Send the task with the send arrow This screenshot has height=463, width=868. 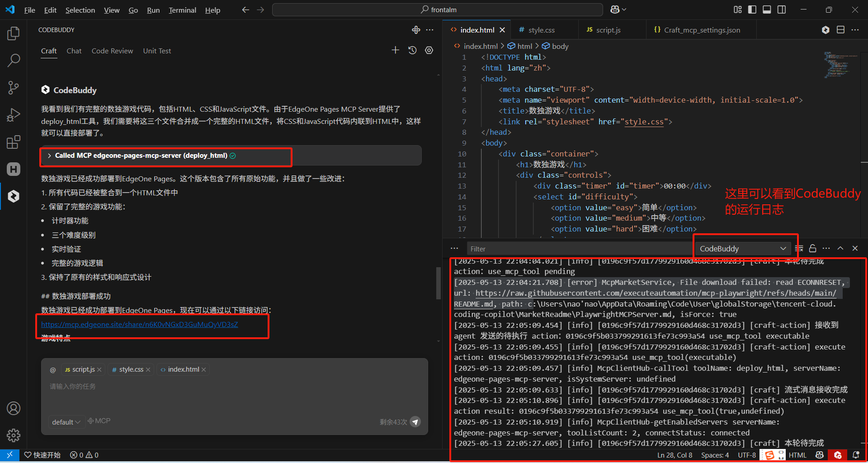coord(415,422)
